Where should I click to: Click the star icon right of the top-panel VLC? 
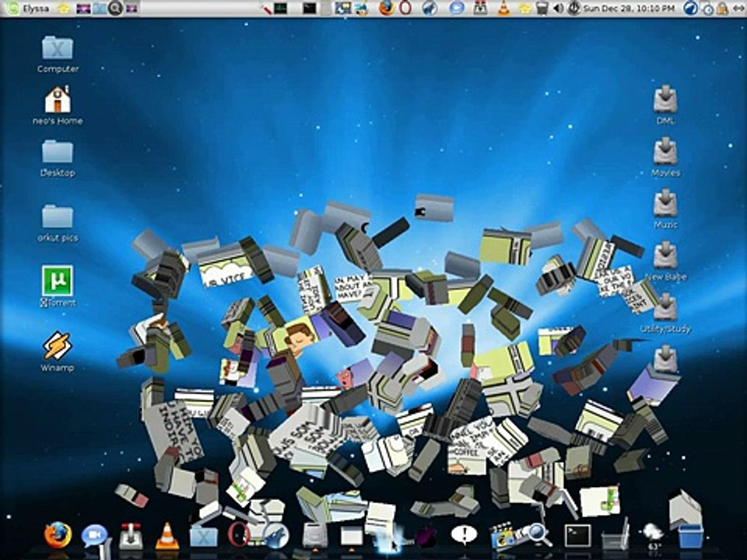coord(524,8)
